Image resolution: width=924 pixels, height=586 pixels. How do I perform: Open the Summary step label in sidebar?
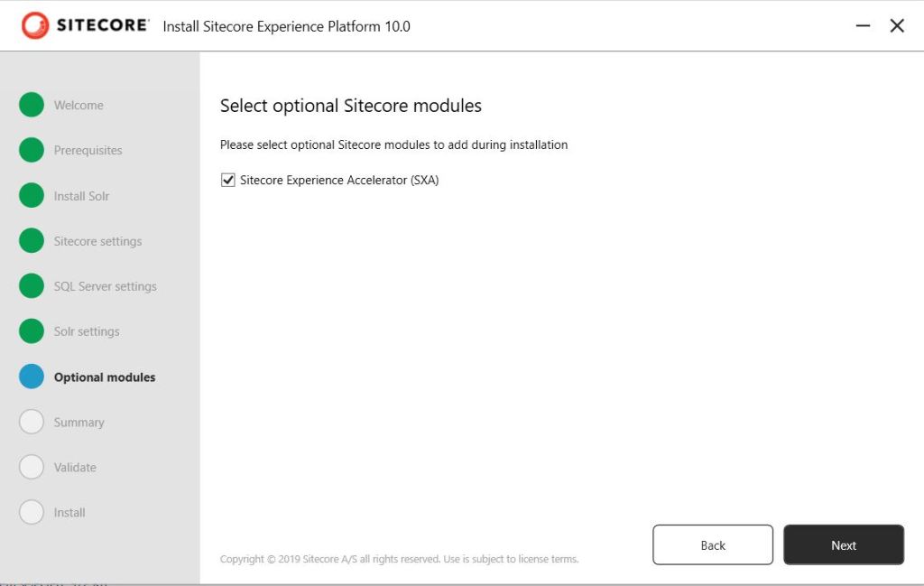[x=79, y=423]
